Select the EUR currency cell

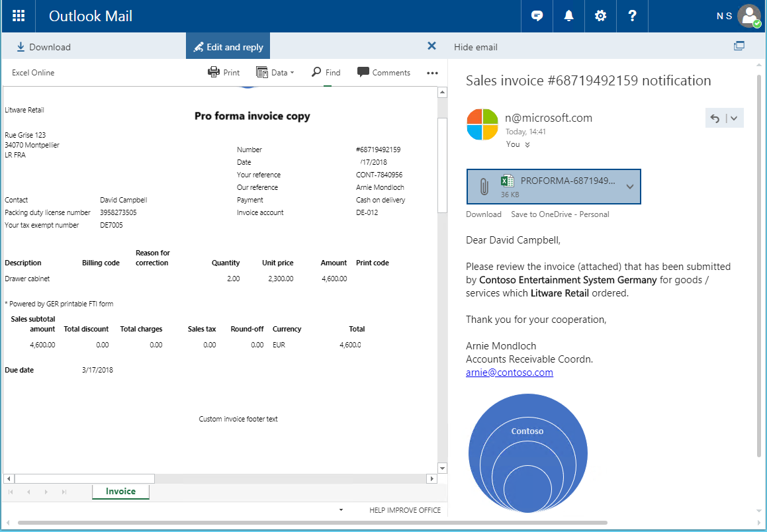(x=279, y=345)
